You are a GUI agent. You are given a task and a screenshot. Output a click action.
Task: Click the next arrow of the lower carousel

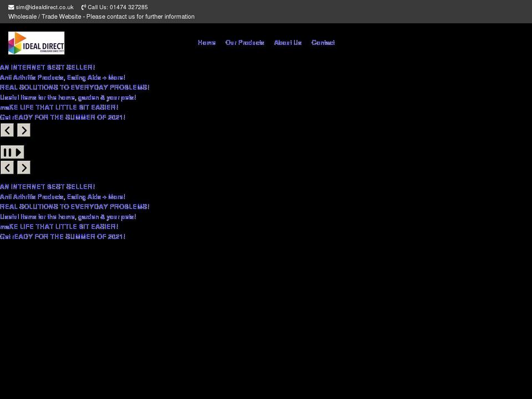23,167
